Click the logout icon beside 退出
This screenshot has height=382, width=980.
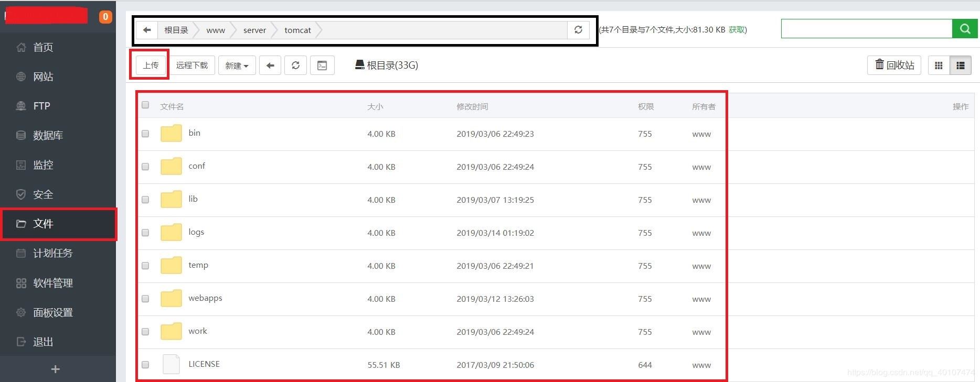coord(21,342)
